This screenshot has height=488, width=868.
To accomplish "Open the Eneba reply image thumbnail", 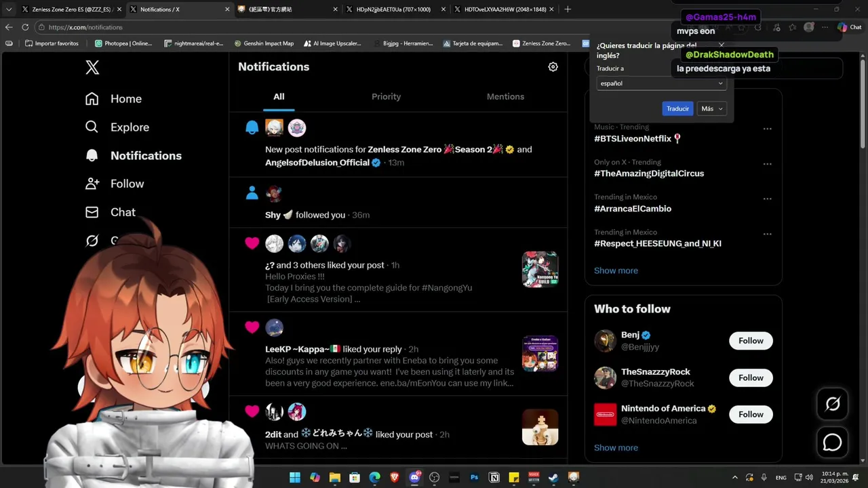I will 540,353.
